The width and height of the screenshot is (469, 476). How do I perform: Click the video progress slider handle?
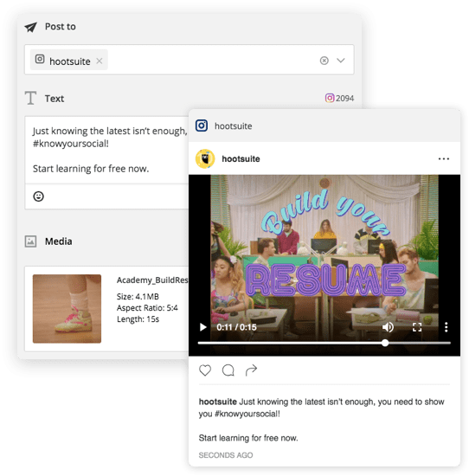click(385, 343)
